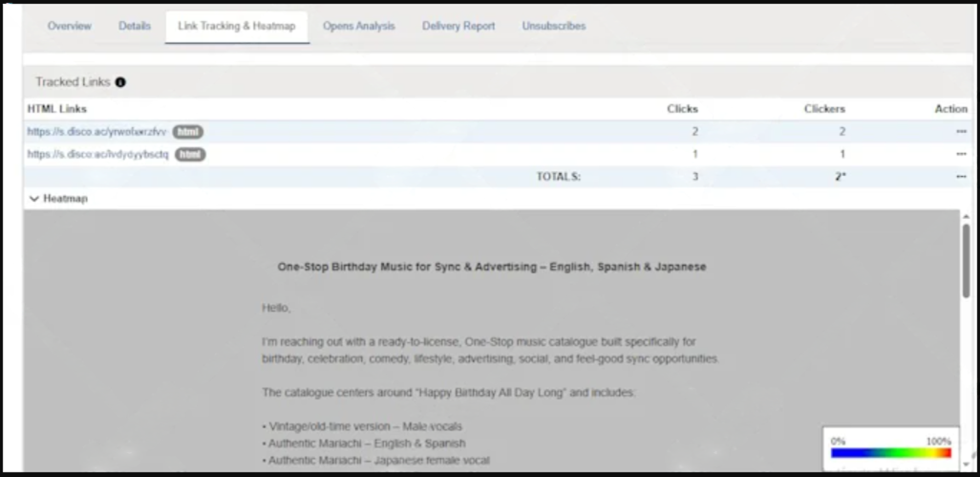
Task: Click the Clickers column header
Action: coord(824,109)
